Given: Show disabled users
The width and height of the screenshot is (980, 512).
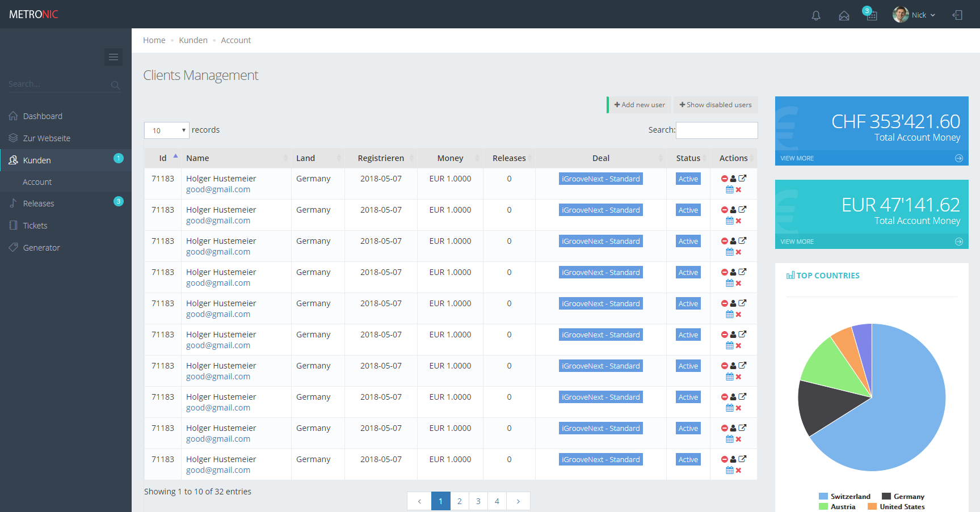Looking at the screenshot, I should point(716,105).
